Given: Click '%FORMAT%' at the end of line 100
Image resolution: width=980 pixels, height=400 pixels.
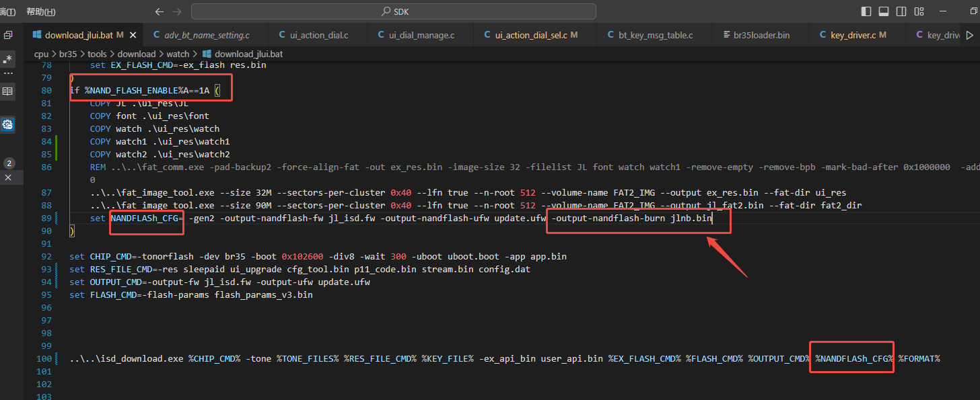Looking at the screenshot, I should (x=919, y=359).
